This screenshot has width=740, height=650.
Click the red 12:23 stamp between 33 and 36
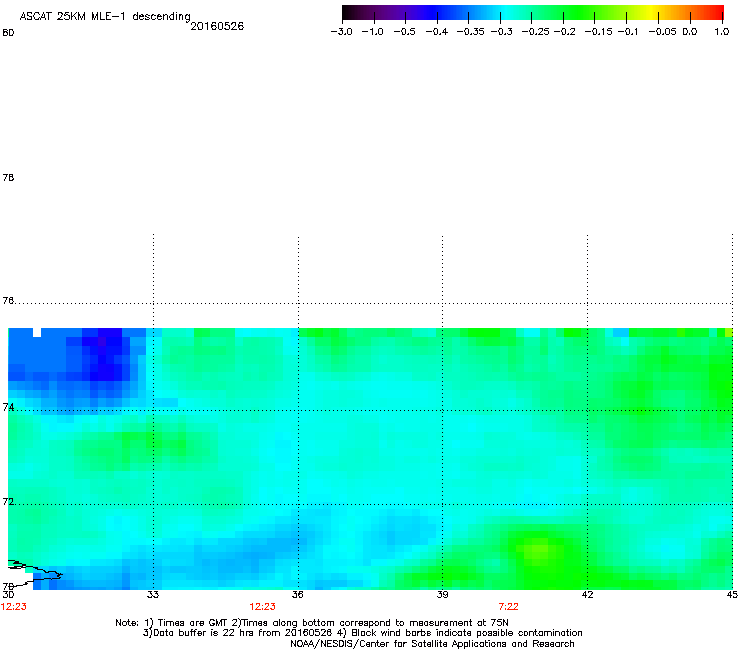coord(262,607)
